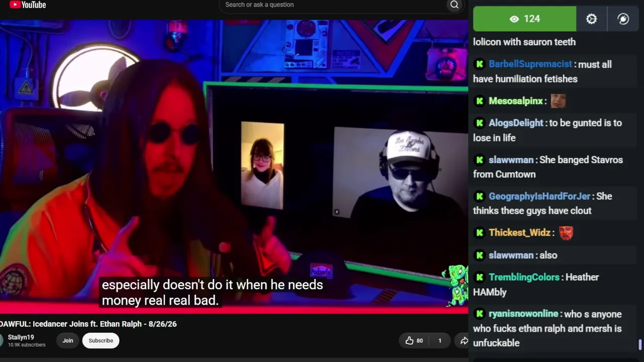Click Kick badge beside ryanisnowonline
Screen dimensions: 644x362
coord(479,314)
